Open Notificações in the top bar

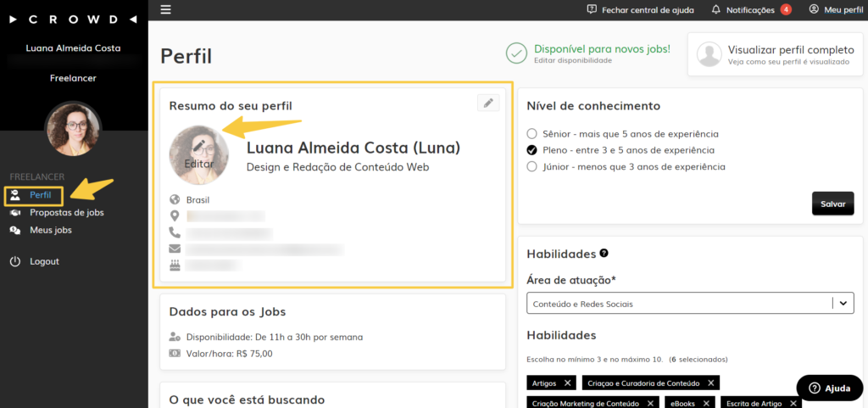[x=750, y=9]
